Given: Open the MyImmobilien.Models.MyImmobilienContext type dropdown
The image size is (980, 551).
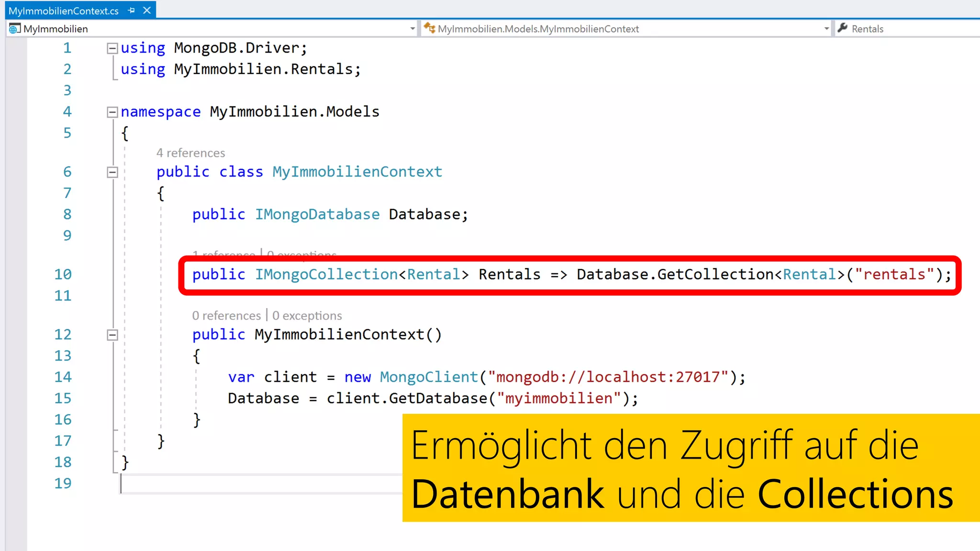Looking at the screenshot, I should point(826,29).
